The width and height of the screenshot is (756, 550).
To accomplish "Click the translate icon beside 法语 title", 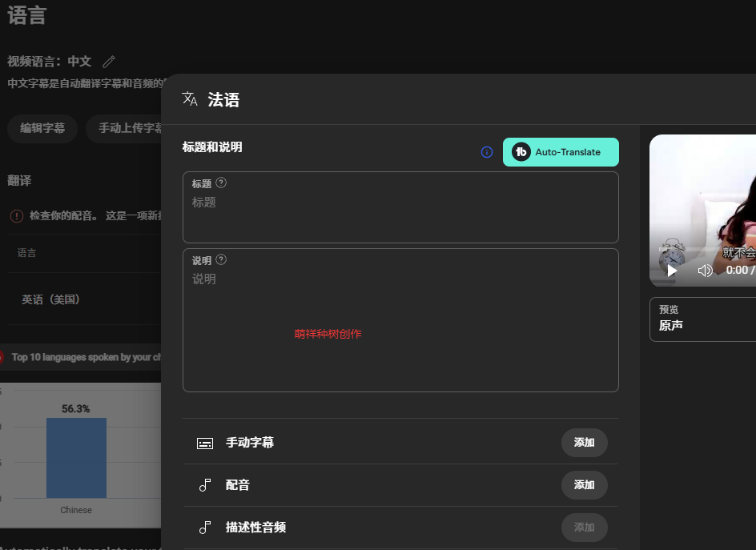I will [x=190, y=98].
